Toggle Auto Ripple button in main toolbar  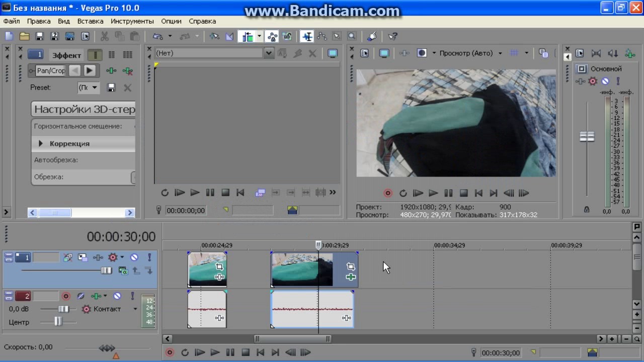(x=248, y=36)
